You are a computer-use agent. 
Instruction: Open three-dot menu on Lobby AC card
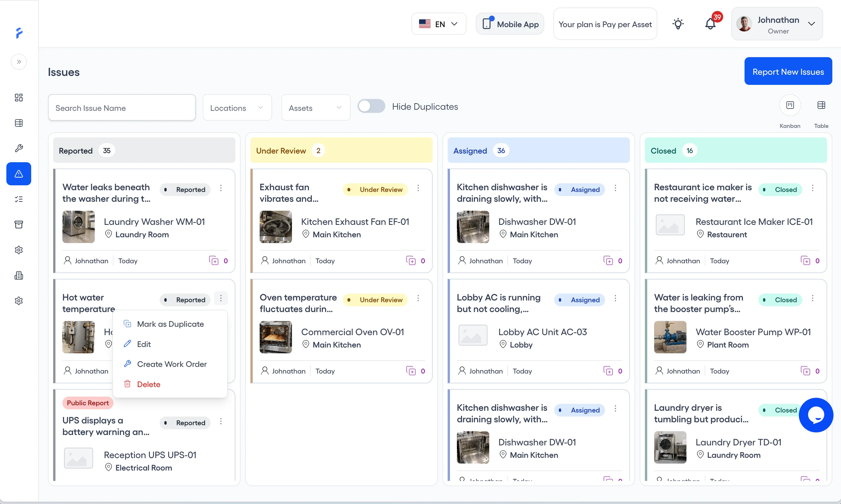(615, 298)
